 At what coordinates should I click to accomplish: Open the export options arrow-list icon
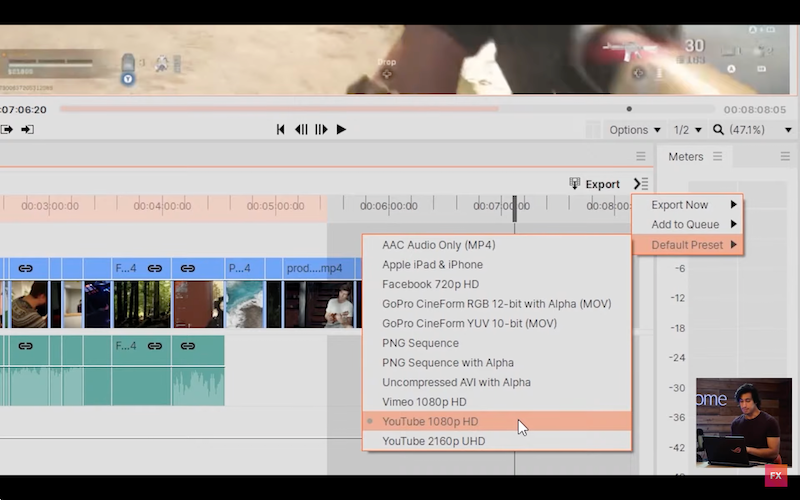(x=641, y=184)
